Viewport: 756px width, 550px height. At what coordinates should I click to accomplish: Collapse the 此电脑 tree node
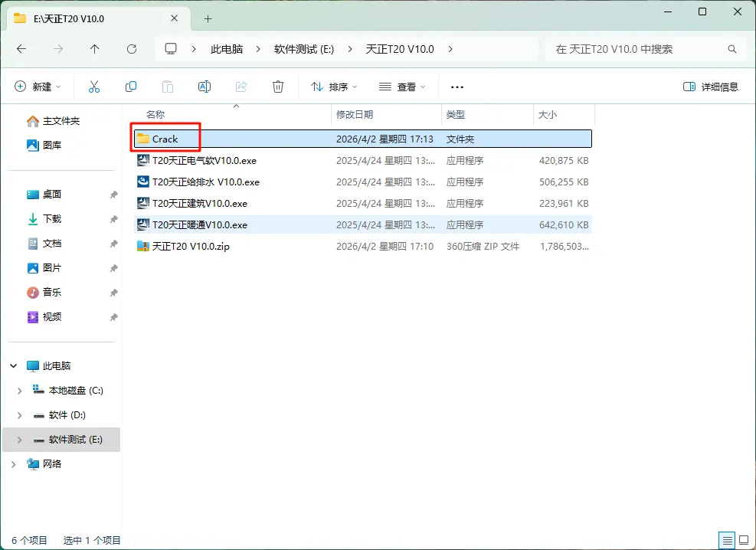coord(14,366)
